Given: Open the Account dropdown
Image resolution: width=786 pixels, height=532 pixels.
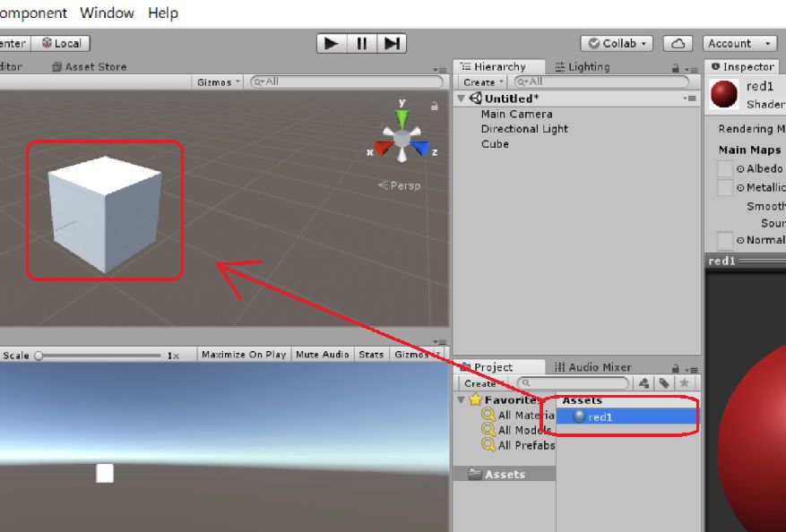Looking at the screenshot, I should coord(739,43).
